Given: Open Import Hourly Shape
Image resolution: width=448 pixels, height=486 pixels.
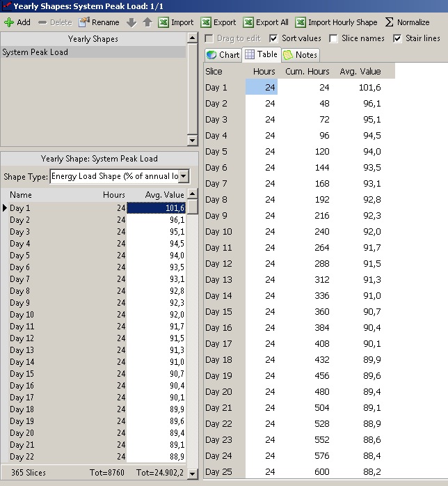Looking at the screenshot, I should pos(301,22).
